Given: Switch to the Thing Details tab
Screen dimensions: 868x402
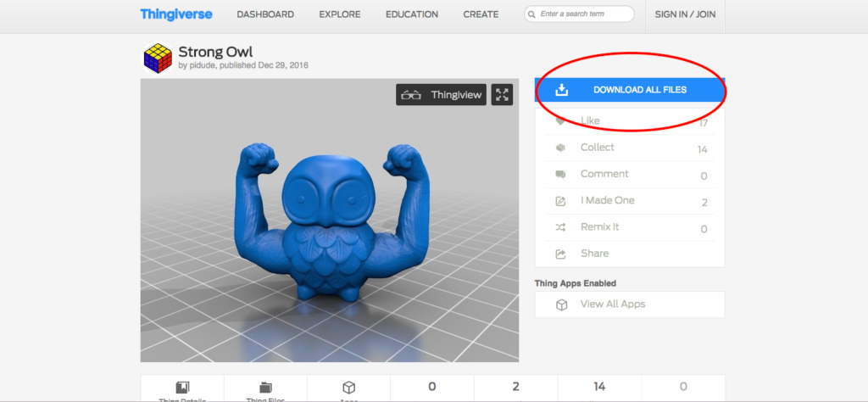Looking at the screenshot, I should tap(182, 388).
